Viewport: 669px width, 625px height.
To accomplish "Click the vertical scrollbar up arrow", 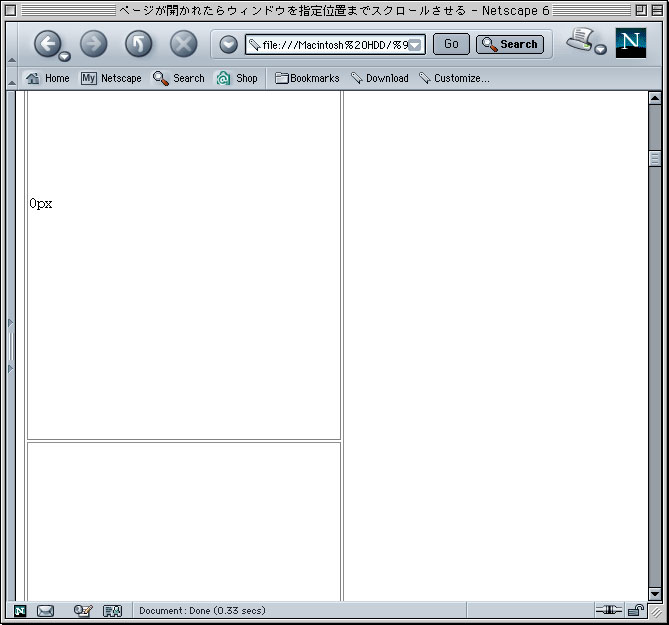I will click(x=655, y=98).
